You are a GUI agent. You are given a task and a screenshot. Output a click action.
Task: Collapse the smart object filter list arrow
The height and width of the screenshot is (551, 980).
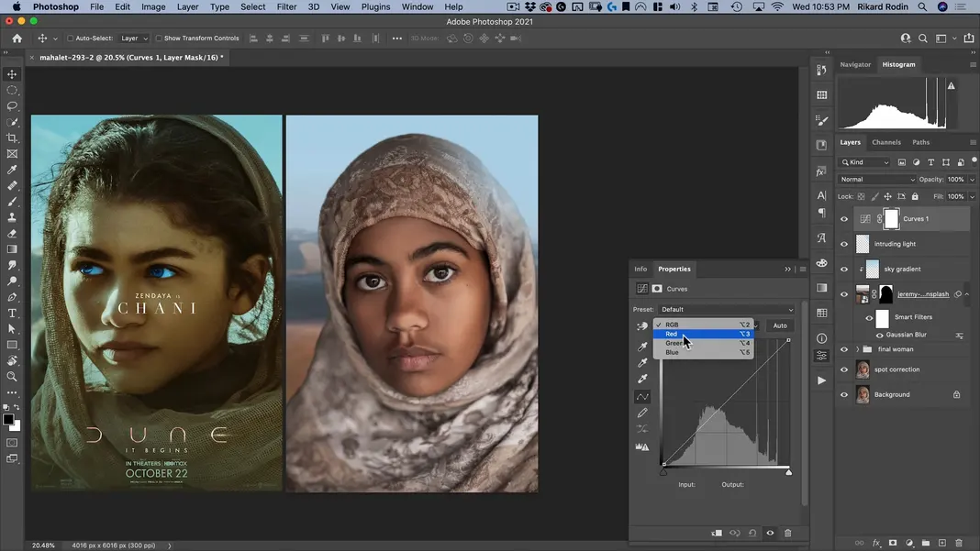click(x=967, y=294)
